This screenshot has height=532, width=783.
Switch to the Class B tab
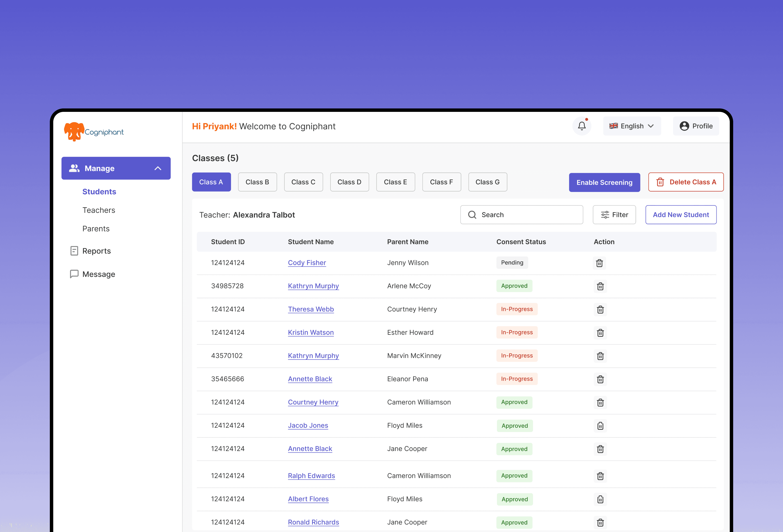point(257,182)
